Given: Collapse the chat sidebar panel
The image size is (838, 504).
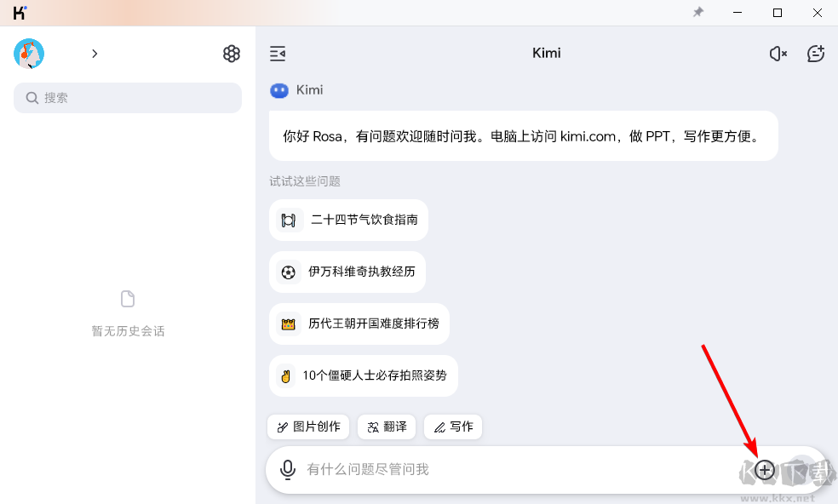Looking at the screenshot, I should pyautogui.click(x=277, y=53).
